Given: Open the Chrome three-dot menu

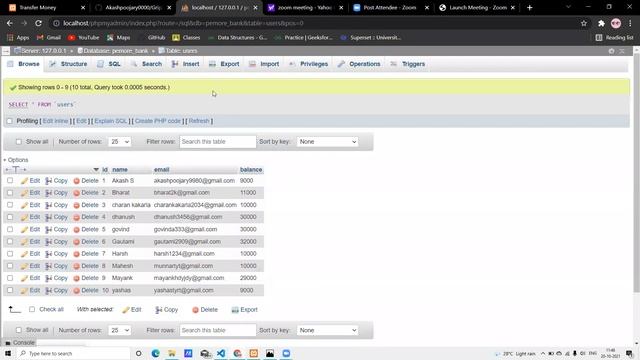Looking at the screenshot, I should 630,23.
